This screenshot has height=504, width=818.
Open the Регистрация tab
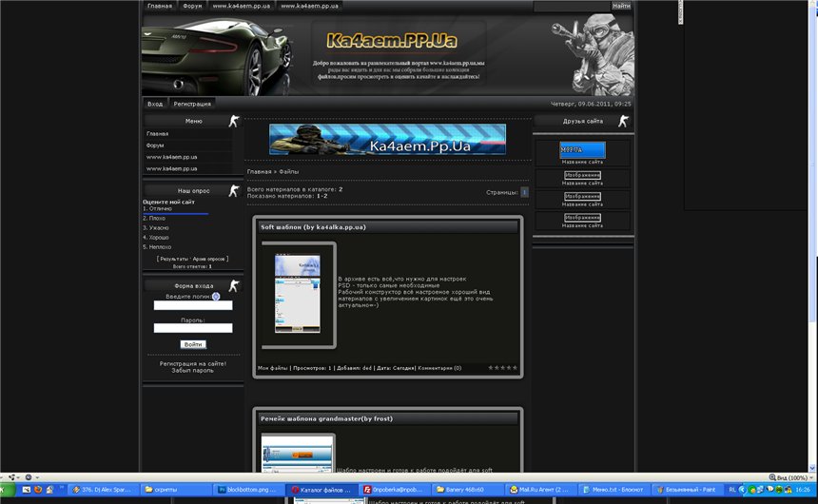pos(192,104)
